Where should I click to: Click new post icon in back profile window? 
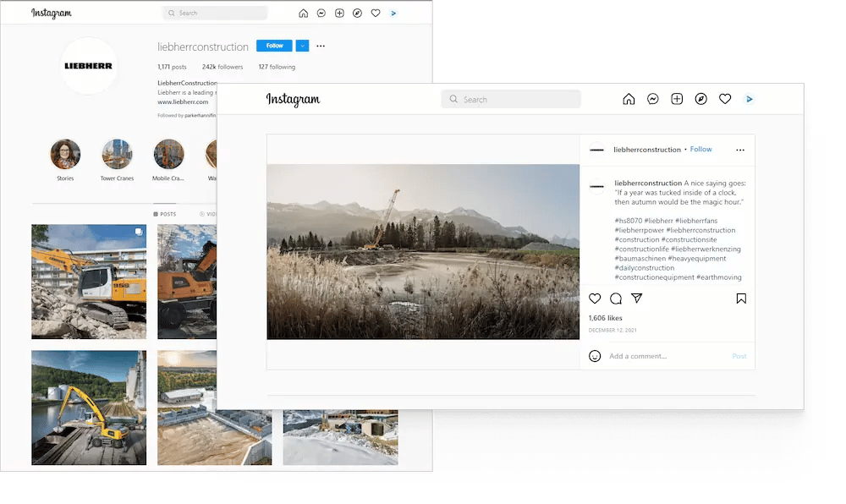pos(339,13)
